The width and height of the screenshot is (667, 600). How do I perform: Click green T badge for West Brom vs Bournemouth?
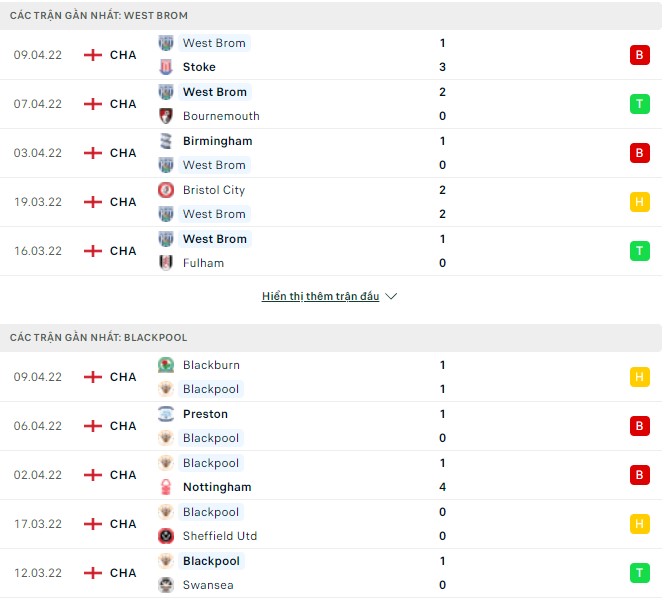639,104
